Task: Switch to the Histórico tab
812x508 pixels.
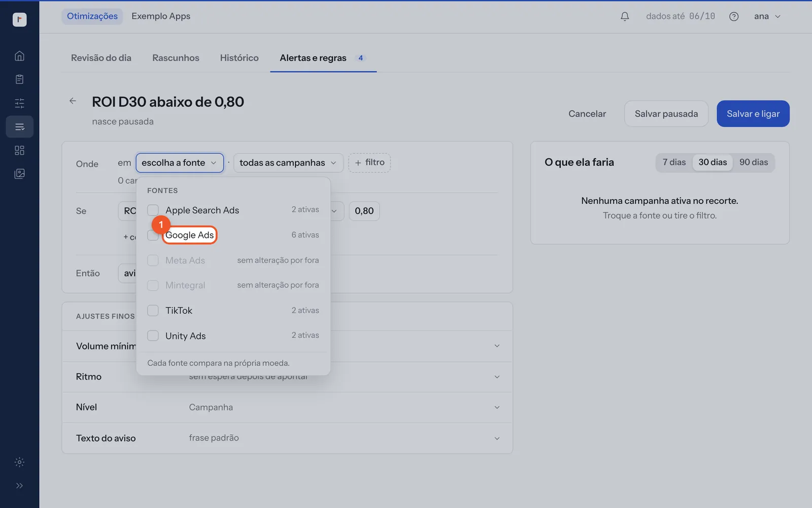Action: coord(239,58)
